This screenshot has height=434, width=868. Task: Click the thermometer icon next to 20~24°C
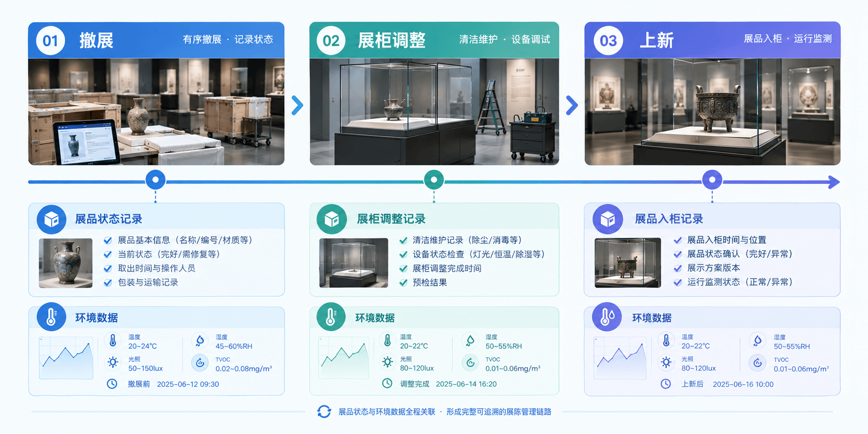pos(113,341)
